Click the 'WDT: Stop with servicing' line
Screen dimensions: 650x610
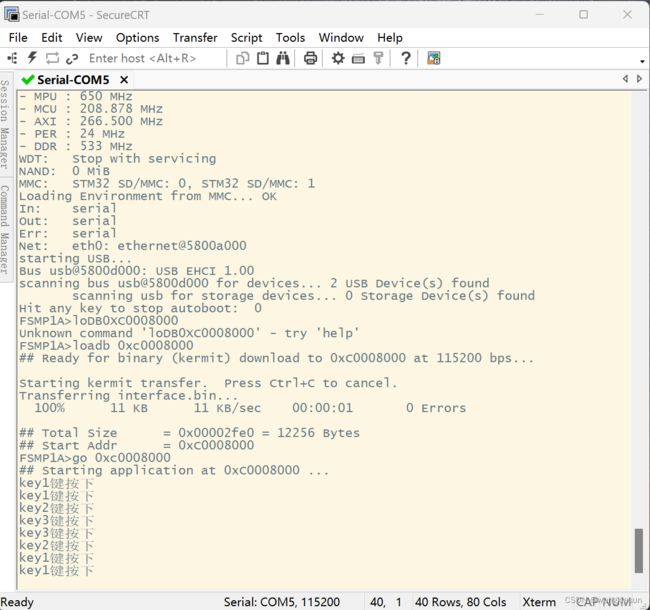click(117, 159)
